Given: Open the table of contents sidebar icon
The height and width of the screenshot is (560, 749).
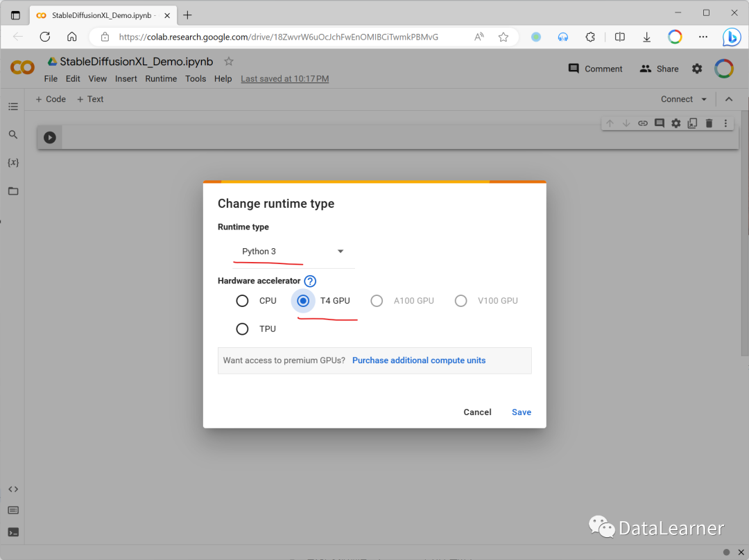Looking at the screenshot, I should [x=13, y=107].
